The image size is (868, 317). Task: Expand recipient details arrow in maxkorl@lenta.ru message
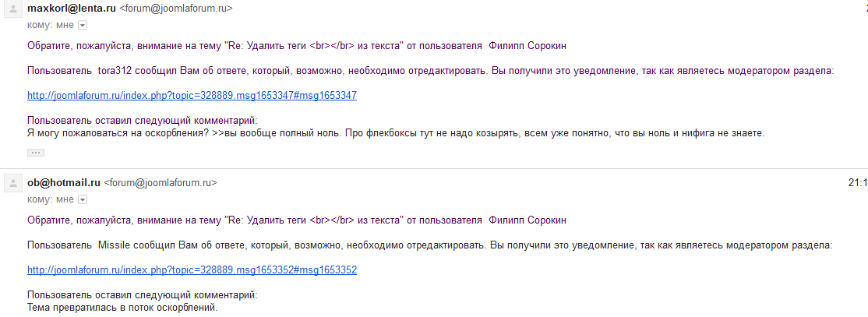(83, 25)
